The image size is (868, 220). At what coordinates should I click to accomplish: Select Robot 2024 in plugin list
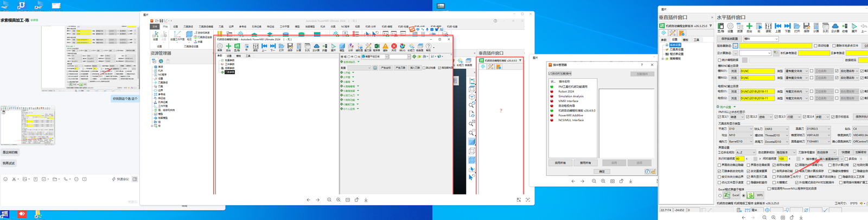566,91
